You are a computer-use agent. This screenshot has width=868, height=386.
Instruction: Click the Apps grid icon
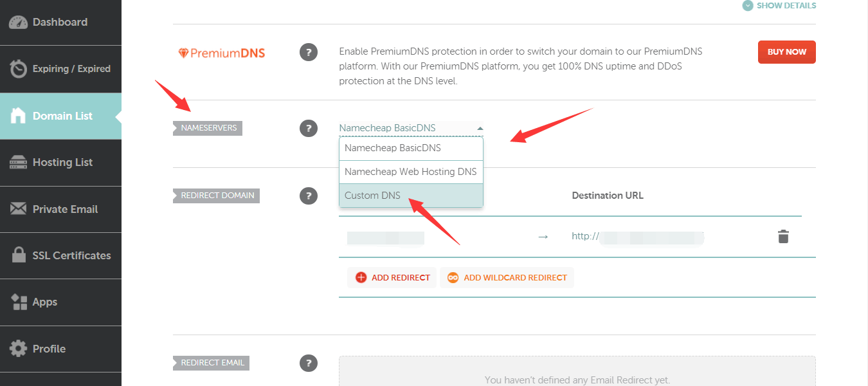point(19,302)
